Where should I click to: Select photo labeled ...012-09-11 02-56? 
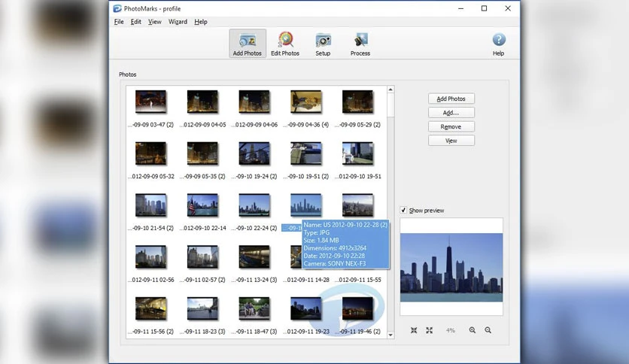pos(150,256)
